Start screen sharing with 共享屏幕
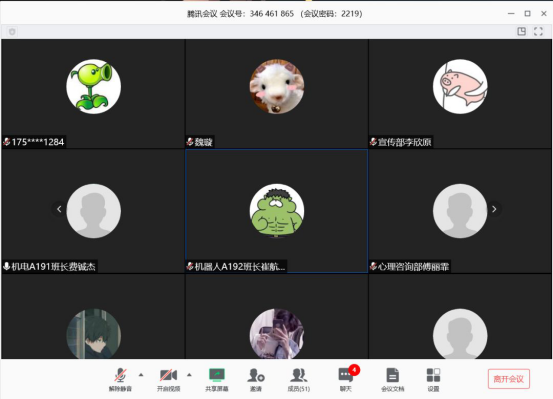Viewport: 553px width, 399px height. click(217, 379)
